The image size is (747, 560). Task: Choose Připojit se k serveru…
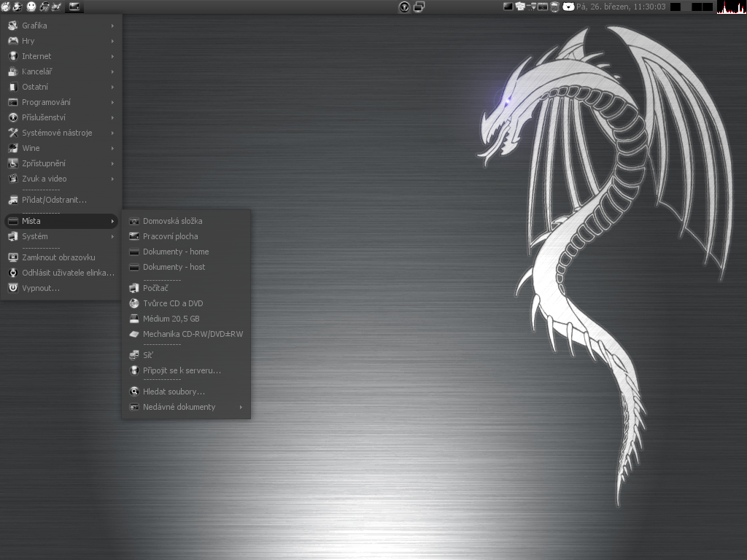click(x=186, y=370)
